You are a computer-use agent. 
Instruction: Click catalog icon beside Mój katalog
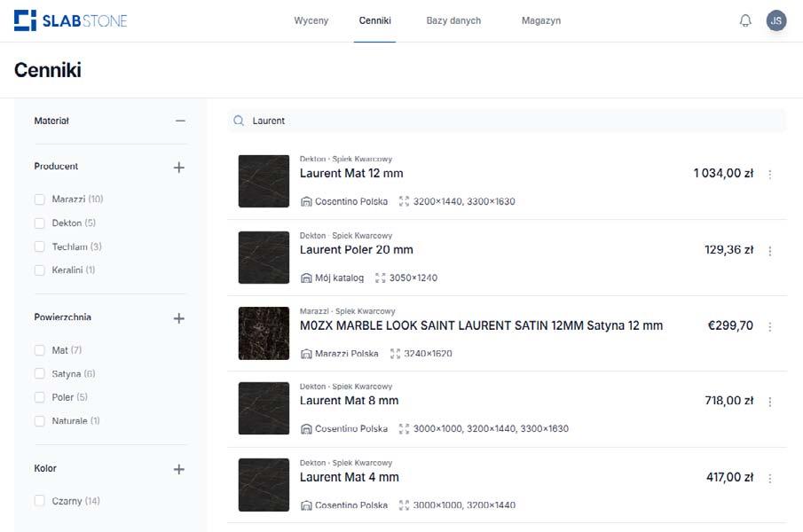pos(306,278)
